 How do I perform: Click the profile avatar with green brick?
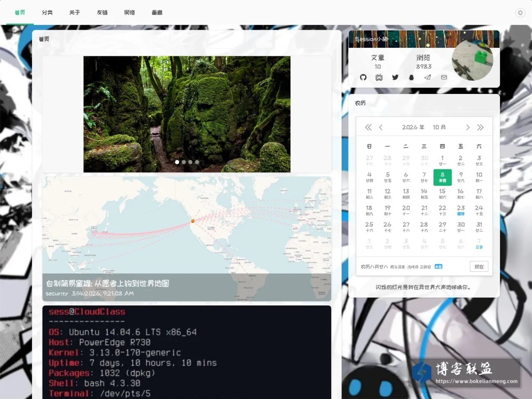(473, 60)
